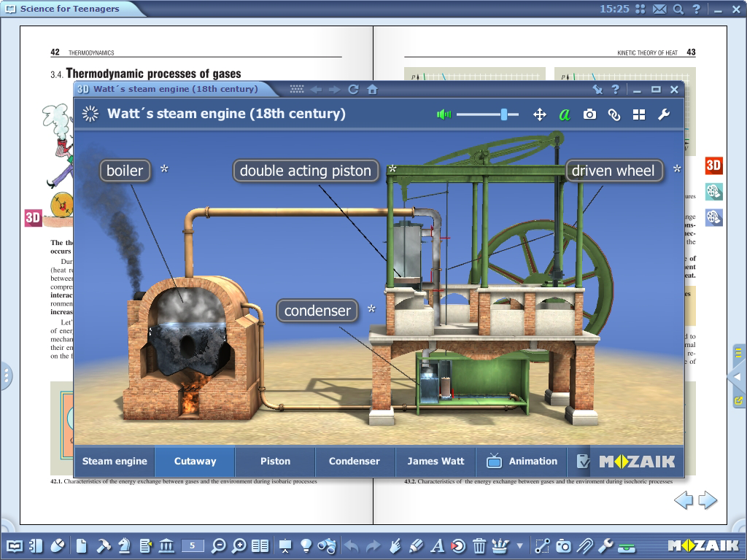Open the four-square grid view icon

[639, 114]
